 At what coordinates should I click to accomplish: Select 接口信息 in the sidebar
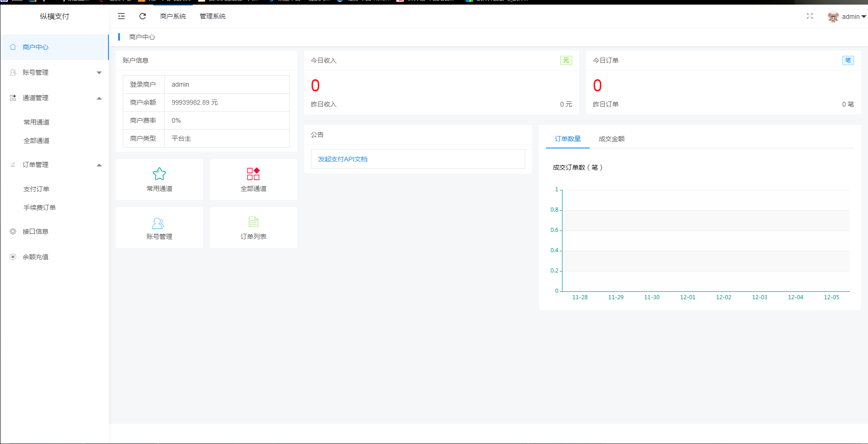pyautogui.click(x=36, y=231)
